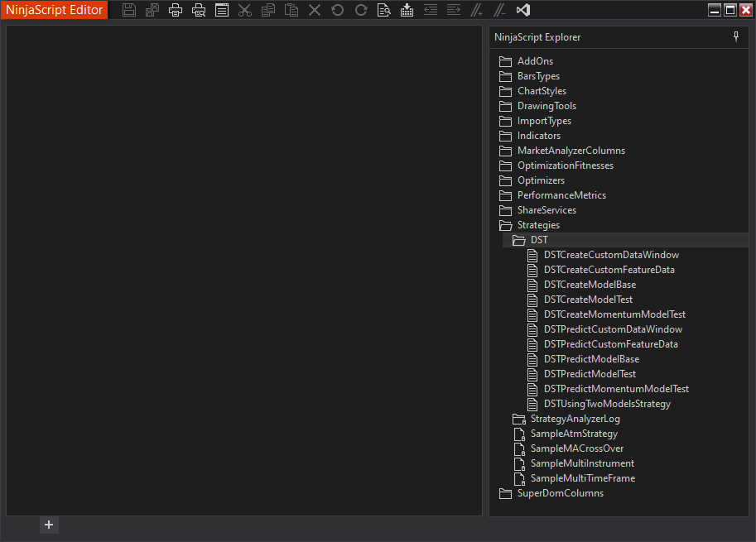The height and width of the screenshot is (542, 756).
Task: Click the Cut scissors icon
Action: tap(245, 10)
